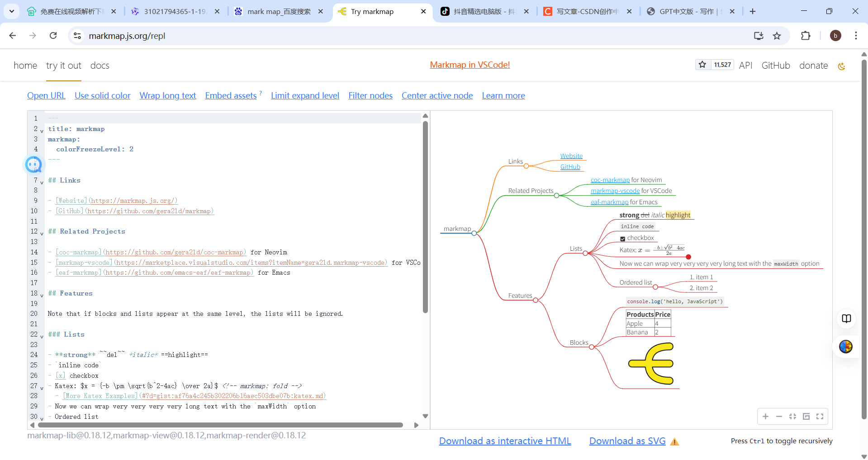Screen dimensions: 868x460
Task: Reload the page with the browser refresh button
Action: 53,36
